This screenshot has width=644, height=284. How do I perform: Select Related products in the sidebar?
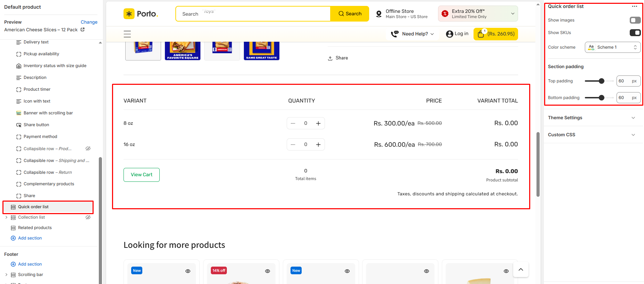(35, 228)
